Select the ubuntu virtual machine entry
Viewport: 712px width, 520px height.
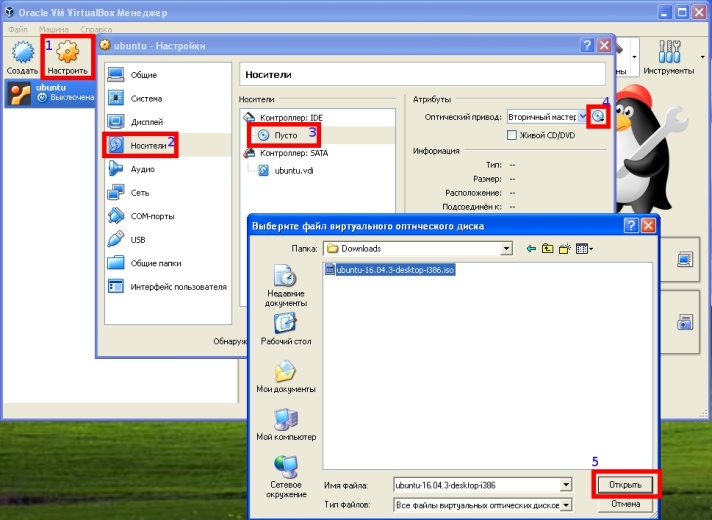point(51,93)
